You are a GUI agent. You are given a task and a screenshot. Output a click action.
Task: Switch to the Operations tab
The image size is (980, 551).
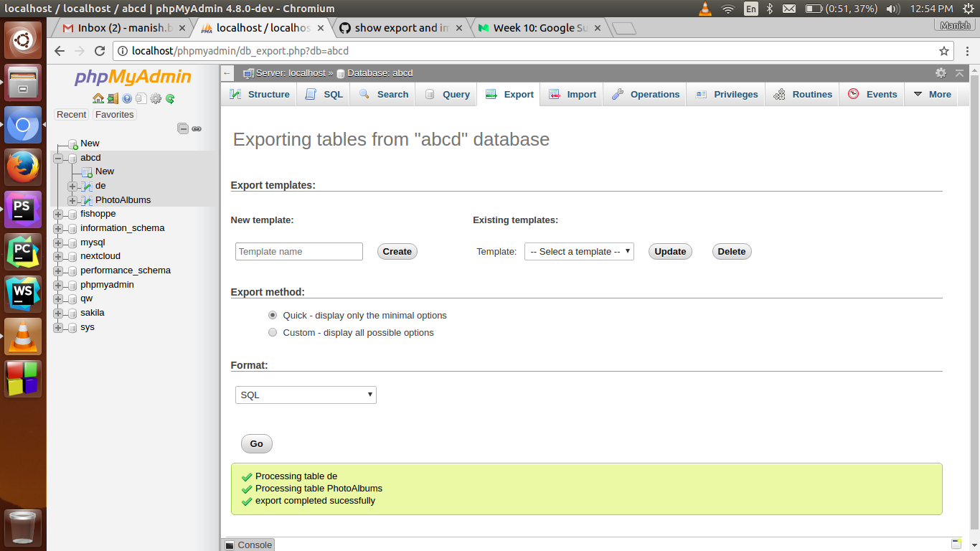coord(645,95)
